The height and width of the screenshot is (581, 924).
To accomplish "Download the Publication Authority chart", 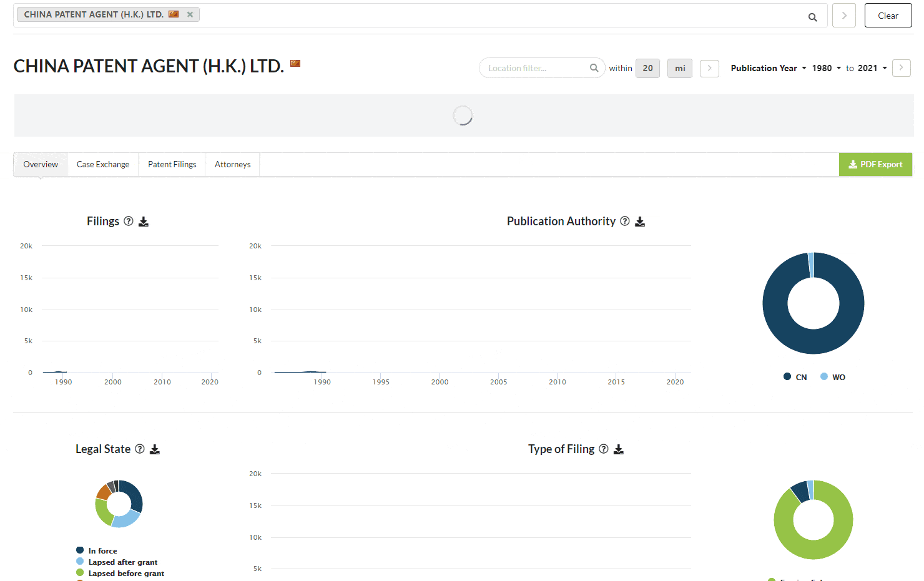I will (x=640, y=222).
